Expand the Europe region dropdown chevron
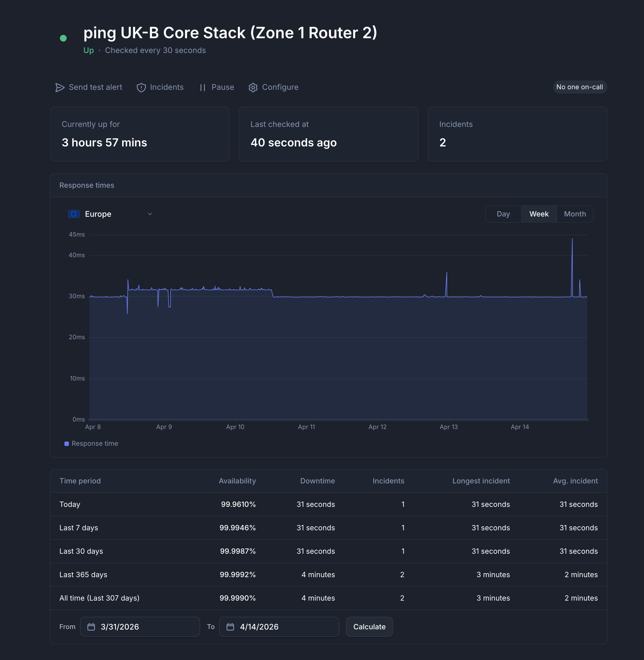The image size is (644, 660). point(150,214)
